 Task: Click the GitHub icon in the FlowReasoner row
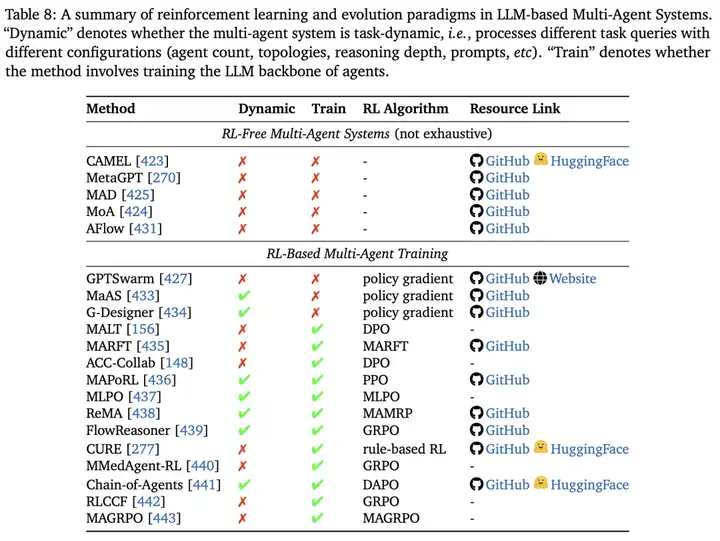477,430
